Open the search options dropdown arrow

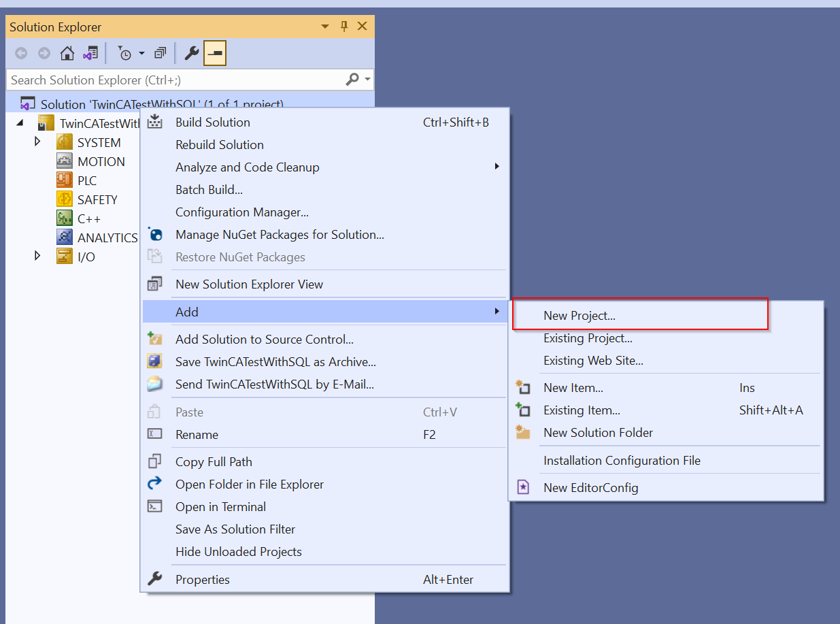tap(368, 80)
